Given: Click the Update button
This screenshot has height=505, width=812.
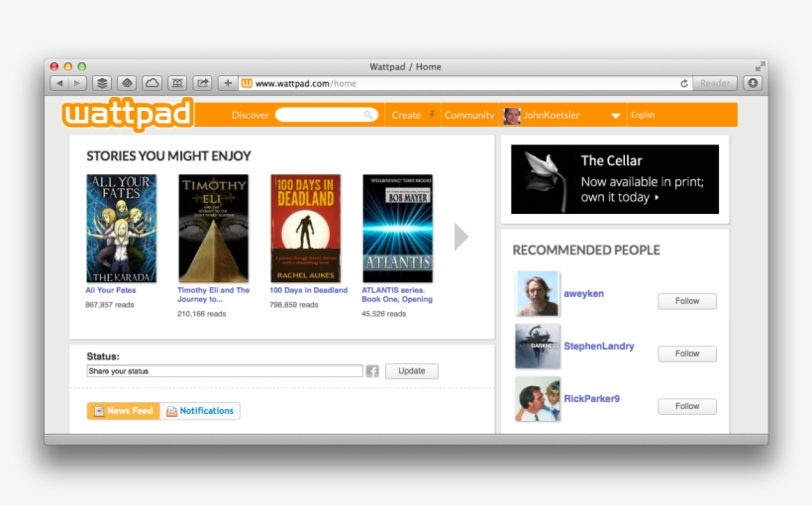Looking at the screenshot, I should (x=412, y=371).
